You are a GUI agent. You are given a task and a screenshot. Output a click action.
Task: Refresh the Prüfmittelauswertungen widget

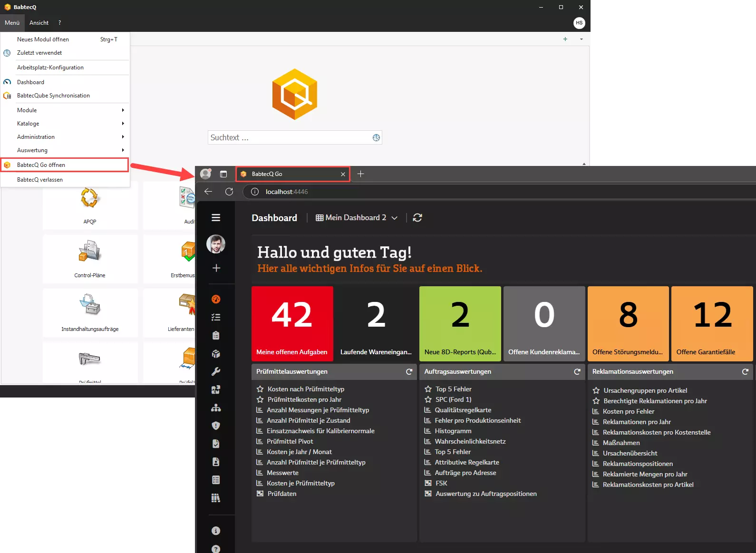tap(409, 372)
